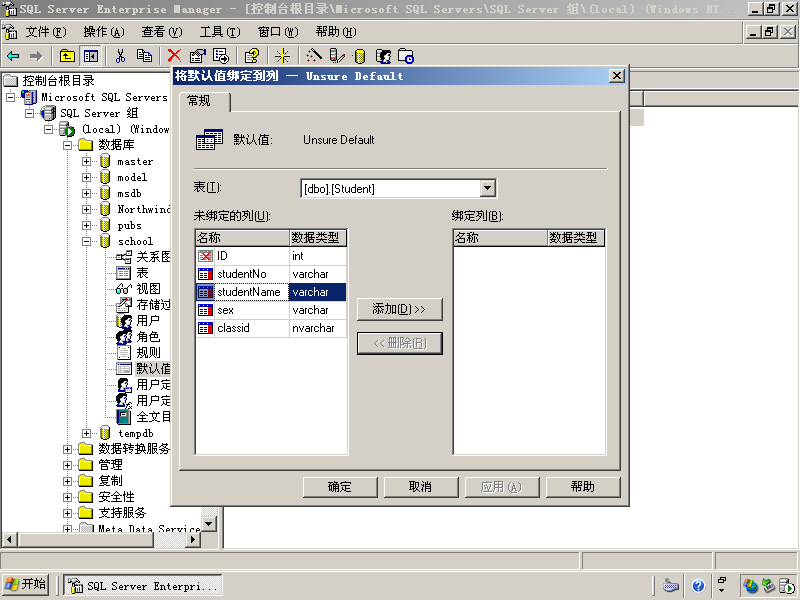The width and height of the screenshot is (800, 600).
Task: Click the New Login toolbar icon
Action: (x=383, y=56)
